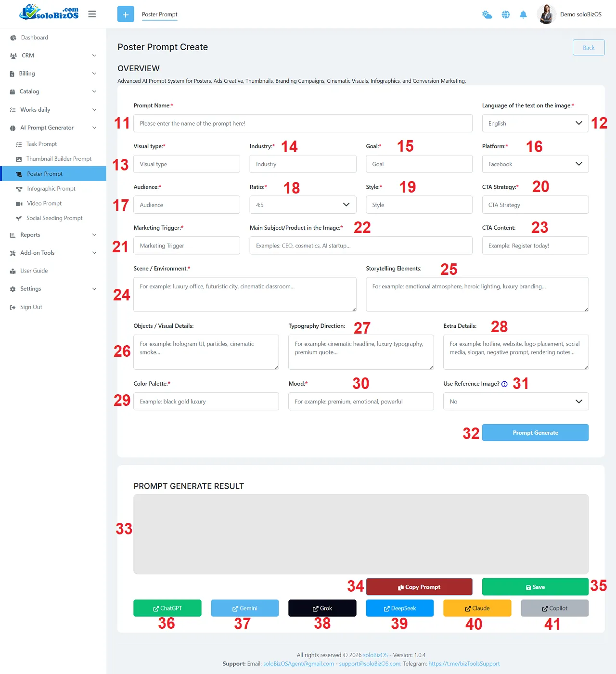Switch to the Poster Prompt tab
Image resolution: width=616 pixels, height=674 pixels.
pos(159,14)
